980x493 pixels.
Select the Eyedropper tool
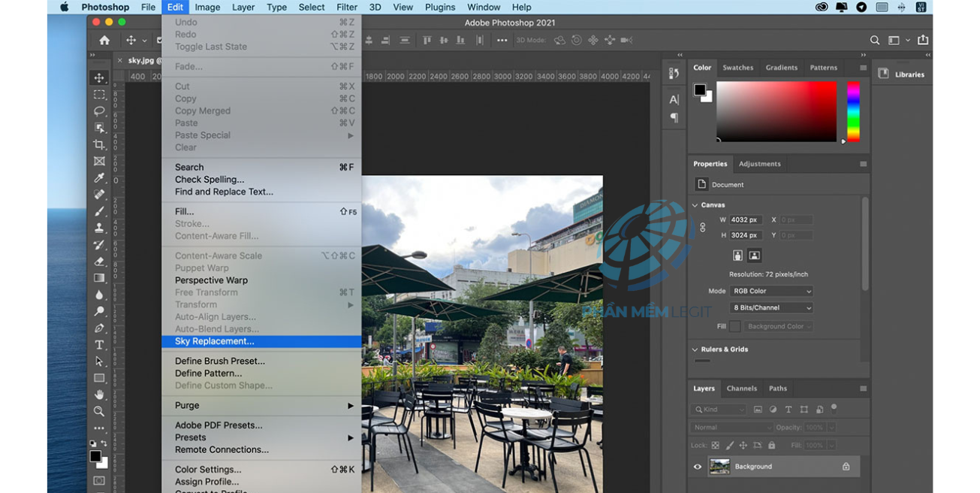pyautogui.click(x=99, y=178)
